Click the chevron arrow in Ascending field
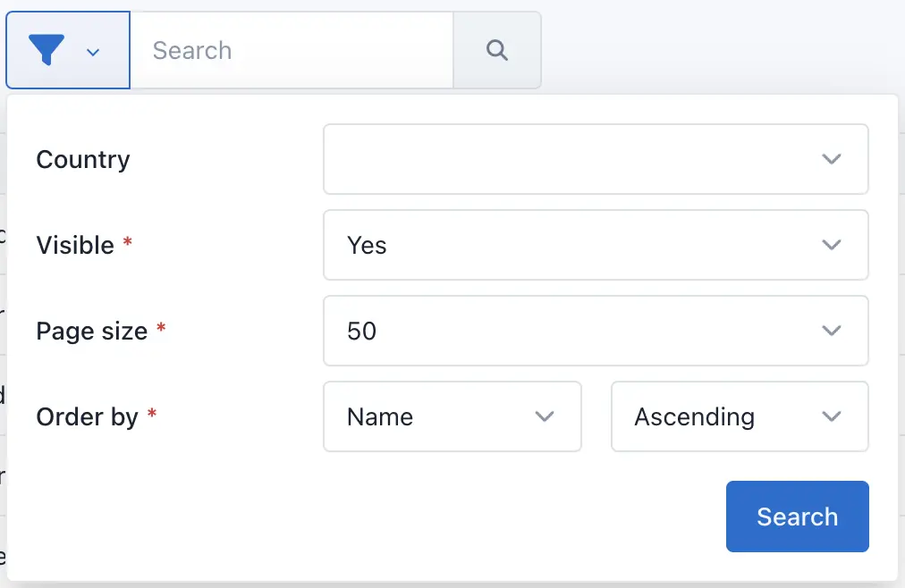The width and height of the screenshot is (905, 588). click(831, 416)
